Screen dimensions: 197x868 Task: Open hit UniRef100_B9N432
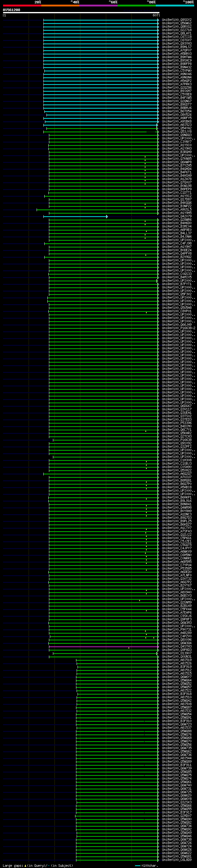(x=176, y=67)
